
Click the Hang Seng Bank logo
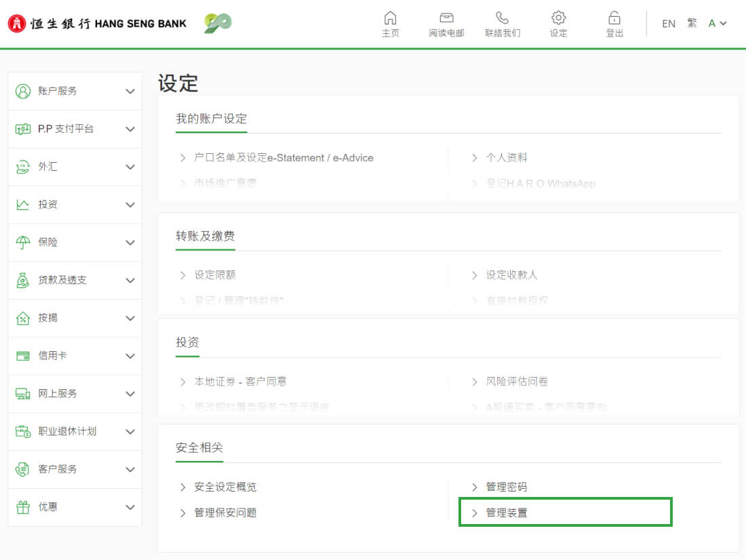click(x=97, y=24)
